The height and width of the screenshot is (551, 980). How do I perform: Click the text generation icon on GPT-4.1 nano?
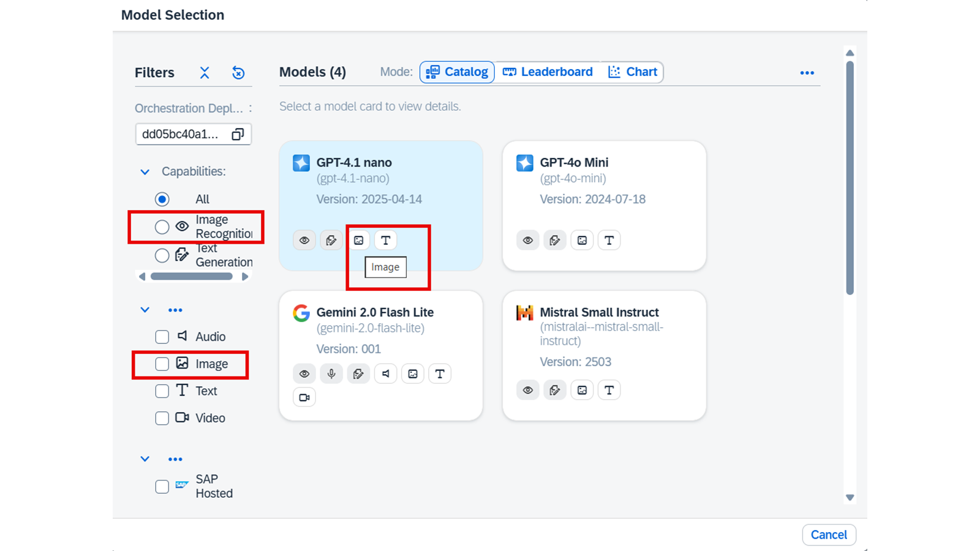[x=331, y=241]
